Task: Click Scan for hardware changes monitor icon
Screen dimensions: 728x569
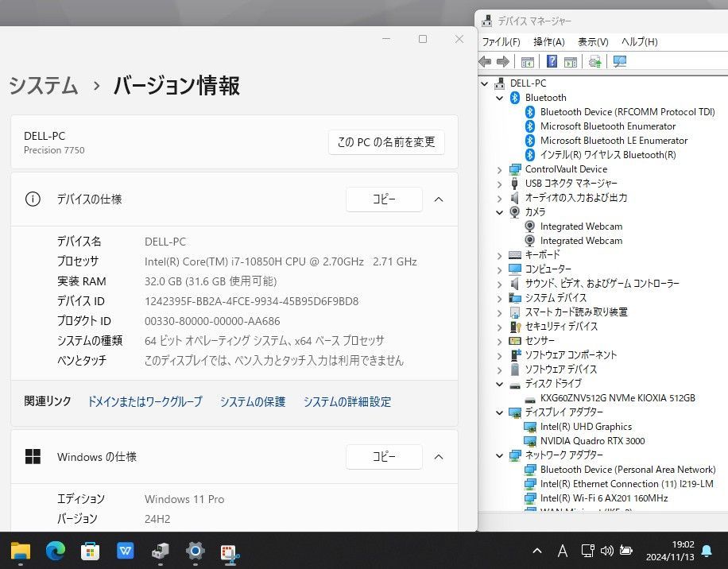Action: [x=620, y=61]
